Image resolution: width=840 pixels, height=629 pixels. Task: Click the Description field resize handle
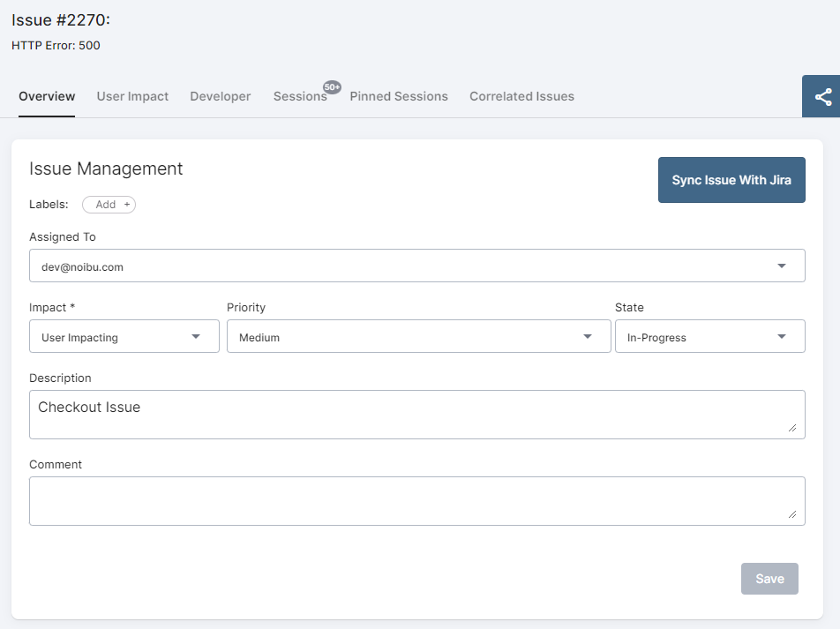click(x=792, y=428)
